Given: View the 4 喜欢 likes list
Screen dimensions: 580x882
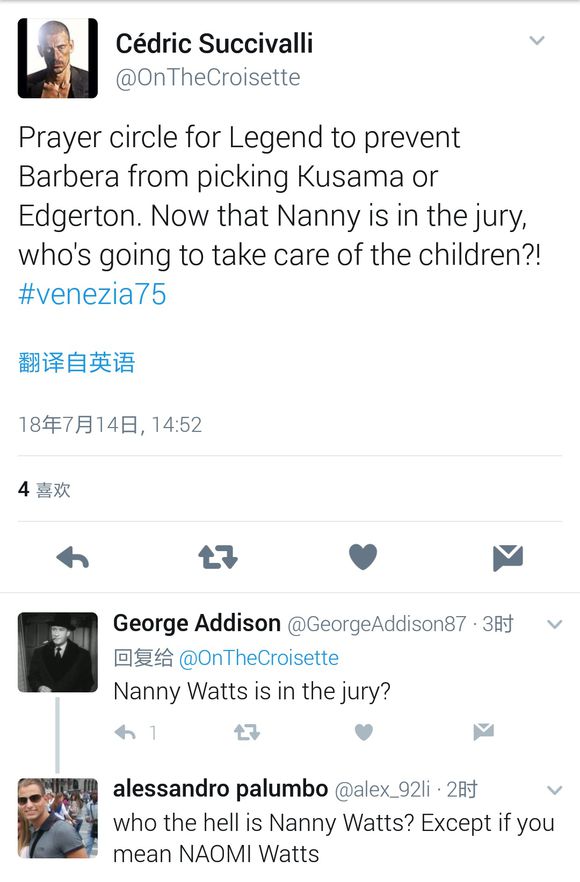Looking at the screenshot, I should (44, 489).
